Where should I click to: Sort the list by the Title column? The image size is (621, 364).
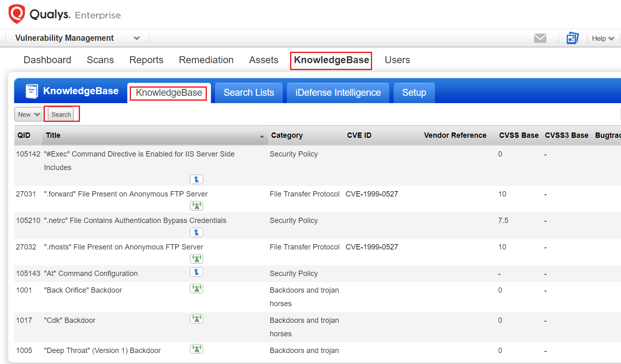(53, 135)
